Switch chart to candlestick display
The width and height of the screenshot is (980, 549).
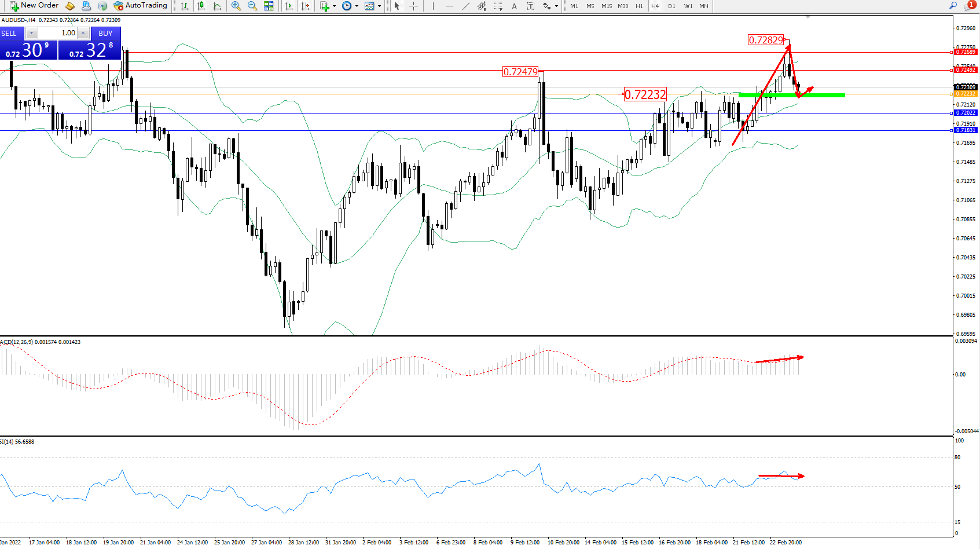point(201,6)
